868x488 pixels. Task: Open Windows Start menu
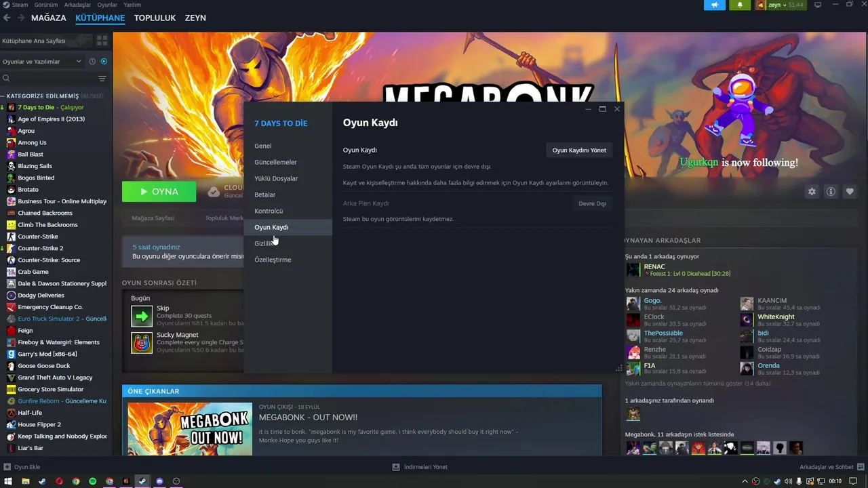(x=8, y=481)
